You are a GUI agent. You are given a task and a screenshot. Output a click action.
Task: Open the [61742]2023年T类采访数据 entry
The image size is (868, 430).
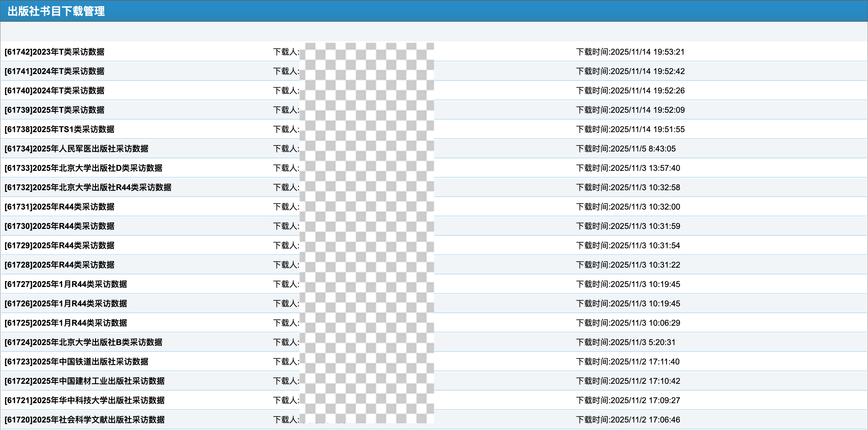(54, 52)
